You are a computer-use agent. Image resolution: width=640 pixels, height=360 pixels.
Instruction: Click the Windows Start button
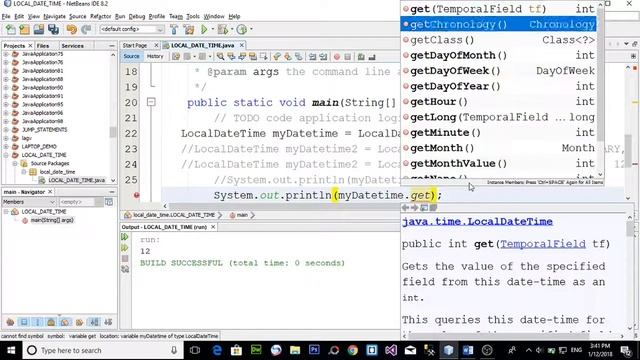point(11,350)
